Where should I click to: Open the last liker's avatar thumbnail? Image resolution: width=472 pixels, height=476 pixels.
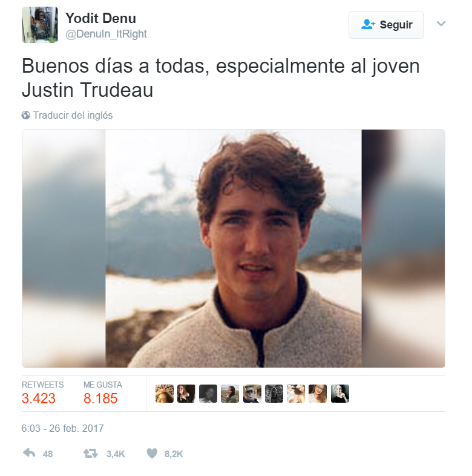pyautogui.click(x=340, y=394)
